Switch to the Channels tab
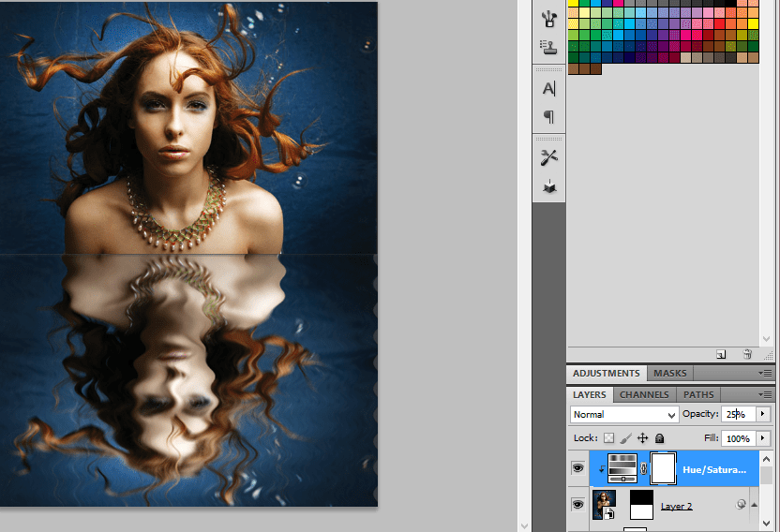 (x=644, y=394)
